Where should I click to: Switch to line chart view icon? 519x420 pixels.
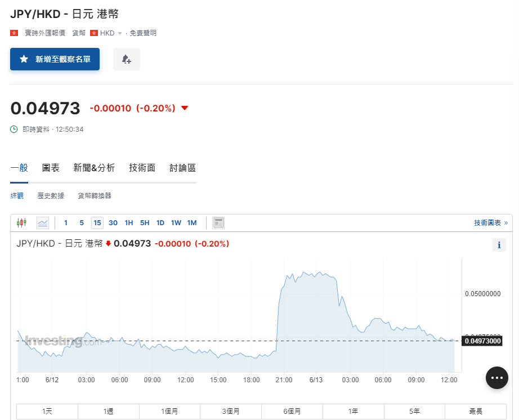(43, 222)
